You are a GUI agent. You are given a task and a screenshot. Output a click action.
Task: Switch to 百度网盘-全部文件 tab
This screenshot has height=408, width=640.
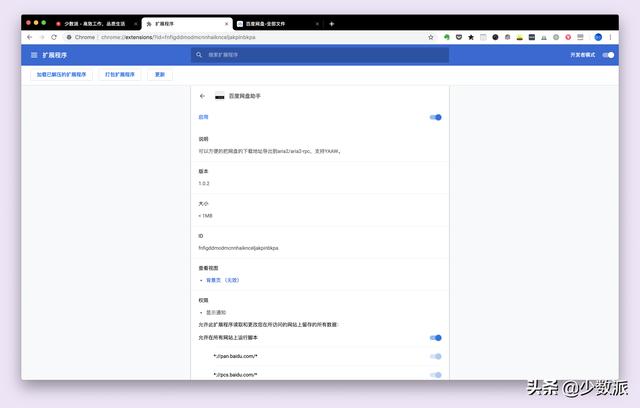click(x=278, y=24)
